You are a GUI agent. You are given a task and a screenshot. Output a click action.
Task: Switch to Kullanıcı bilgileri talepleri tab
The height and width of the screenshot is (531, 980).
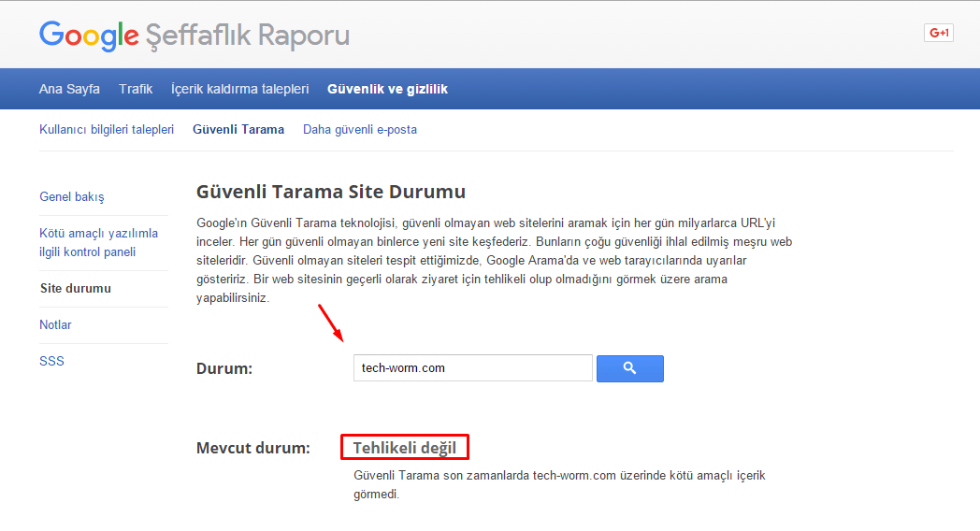click(107, 129)
